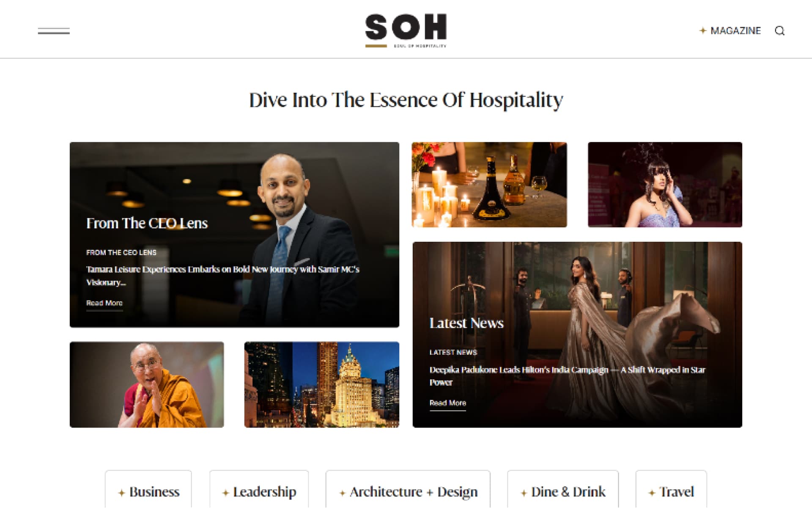Open the candles and bottles thumbnail
The height and width of the screenshot is (508, 812).
489,185
